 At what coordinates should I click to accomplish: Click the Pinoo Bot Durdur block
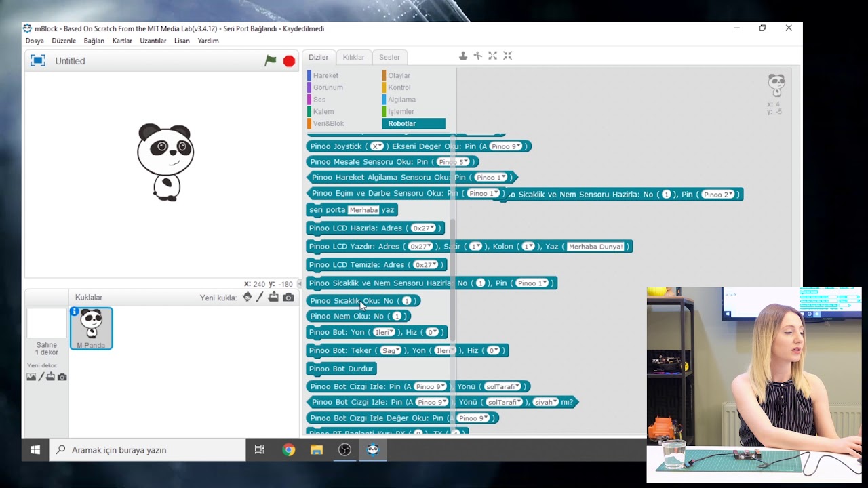coord(342,369)
